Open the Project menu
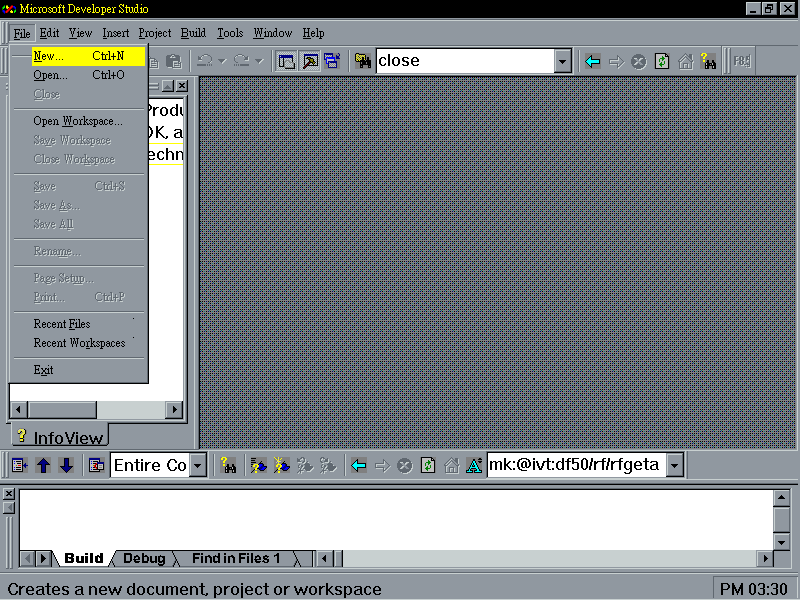 pos(155,33)
